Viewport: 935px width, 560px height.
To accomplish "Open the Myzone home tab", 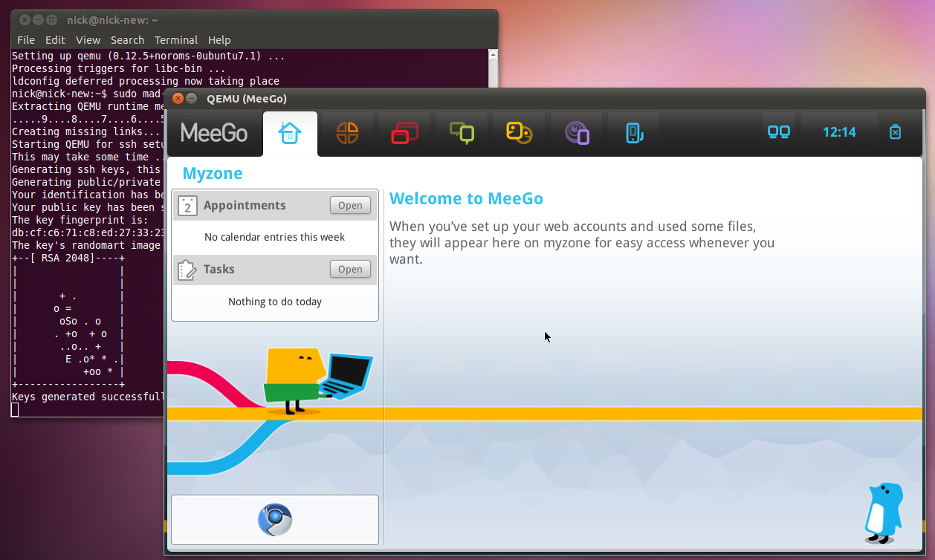I will click(290, 134).
